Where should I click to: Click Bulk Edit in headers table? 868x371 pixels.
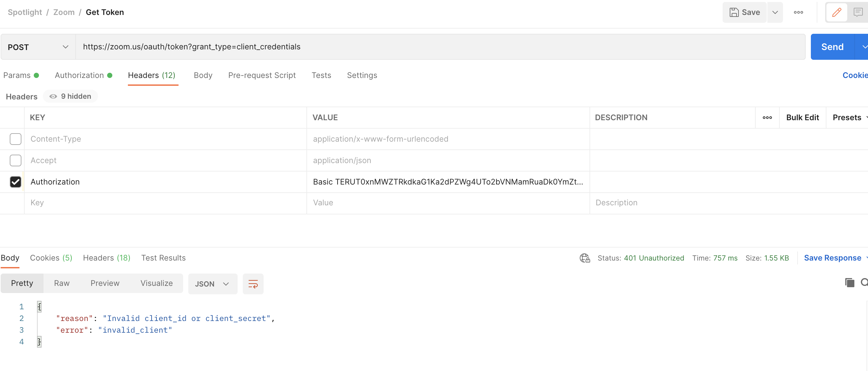click(802, 118)
